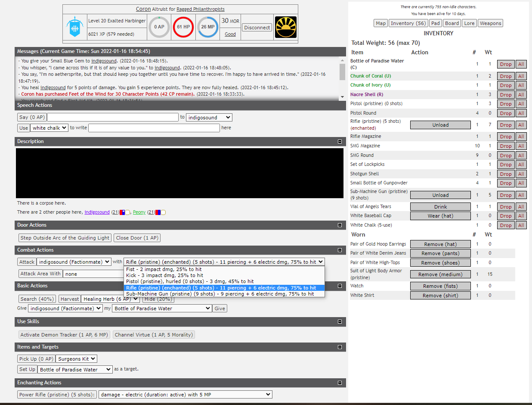Open the Ragged Philanthropists faction link
The width and height of the screenshot is (532, 405).
point(201,9)
